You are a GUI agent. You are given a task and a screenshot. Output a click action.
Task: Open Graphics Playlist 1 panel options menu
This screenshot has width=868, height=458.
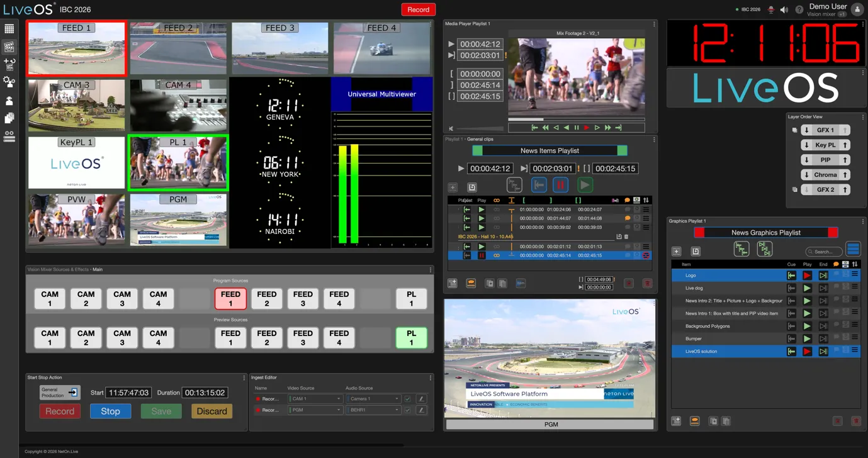point(863,221)
